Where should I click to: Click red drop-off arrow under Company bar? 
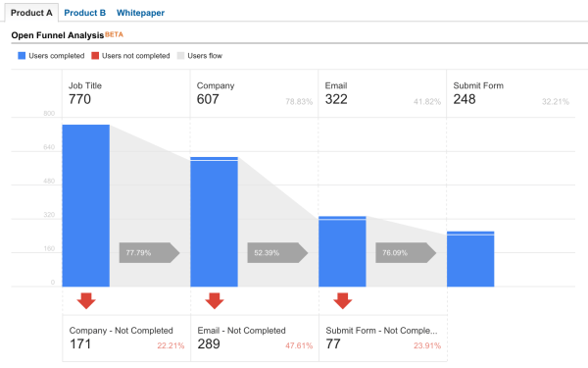tap(215, 301)
